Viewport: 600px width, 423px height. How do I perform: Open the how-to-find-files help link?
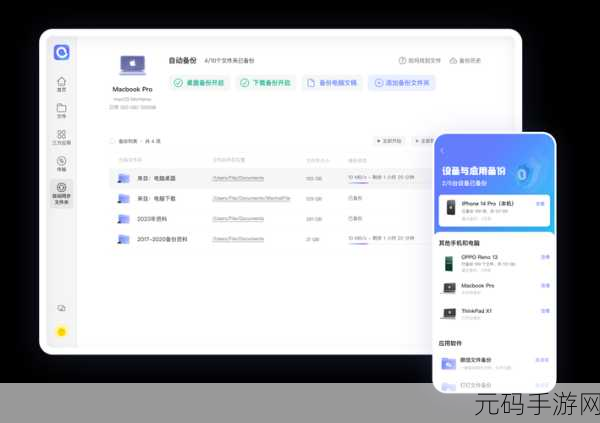coord(419,60)
